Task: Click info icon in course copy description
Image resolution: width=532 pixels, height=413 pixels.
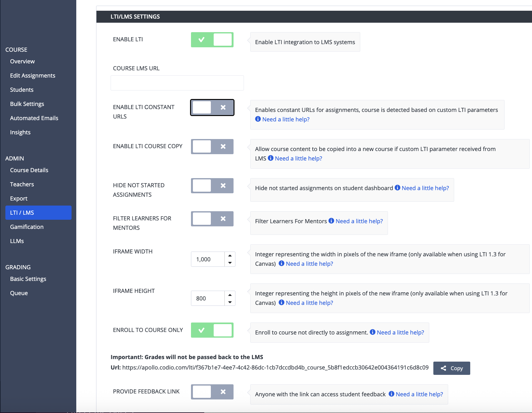Action: (270, 158)
